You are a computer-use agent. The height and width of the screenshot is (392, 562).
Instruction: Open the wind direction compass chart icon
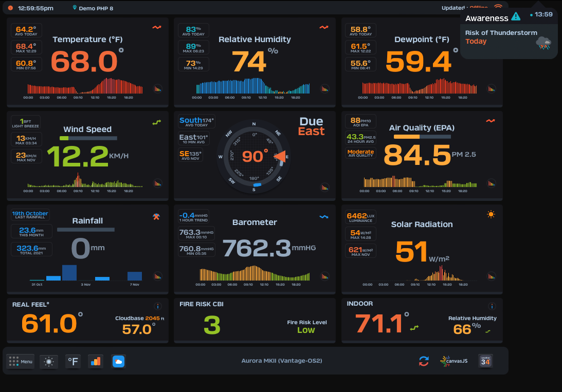click(x=325, y=187)
